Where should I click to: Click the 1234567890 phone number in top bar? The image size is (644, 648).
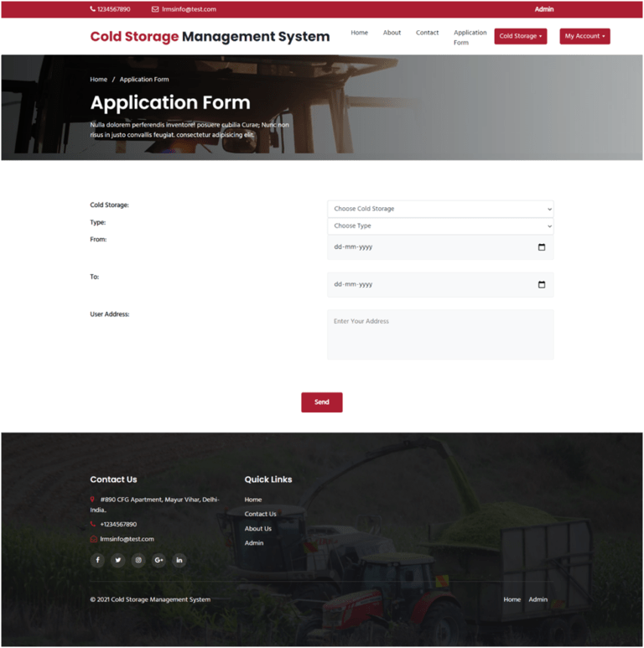[114, 9]
